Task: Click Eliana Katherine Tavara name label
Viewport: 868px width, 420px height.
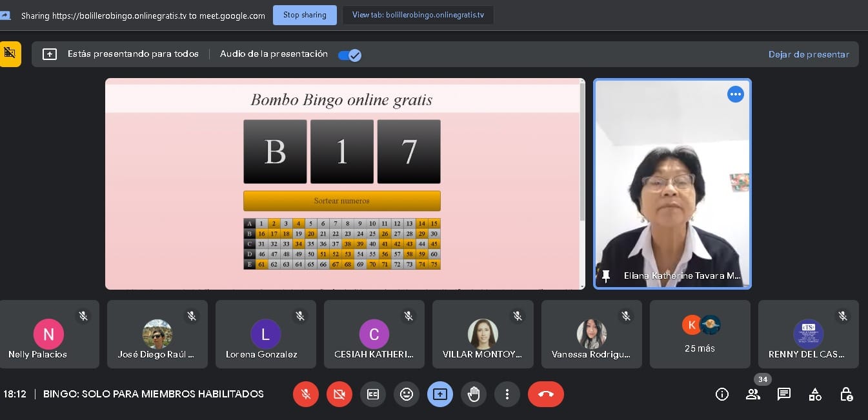Action: tap(683, 276)
